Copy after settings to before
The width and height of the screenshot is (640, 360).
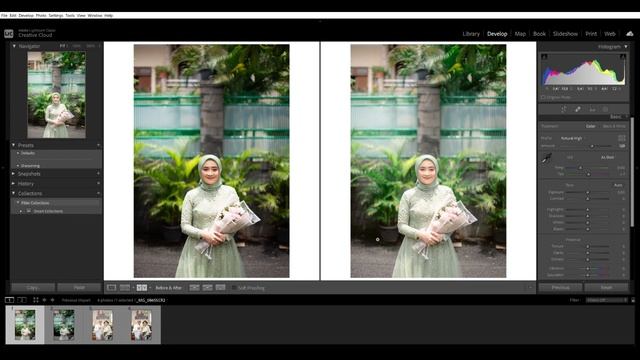pos(207,288)
